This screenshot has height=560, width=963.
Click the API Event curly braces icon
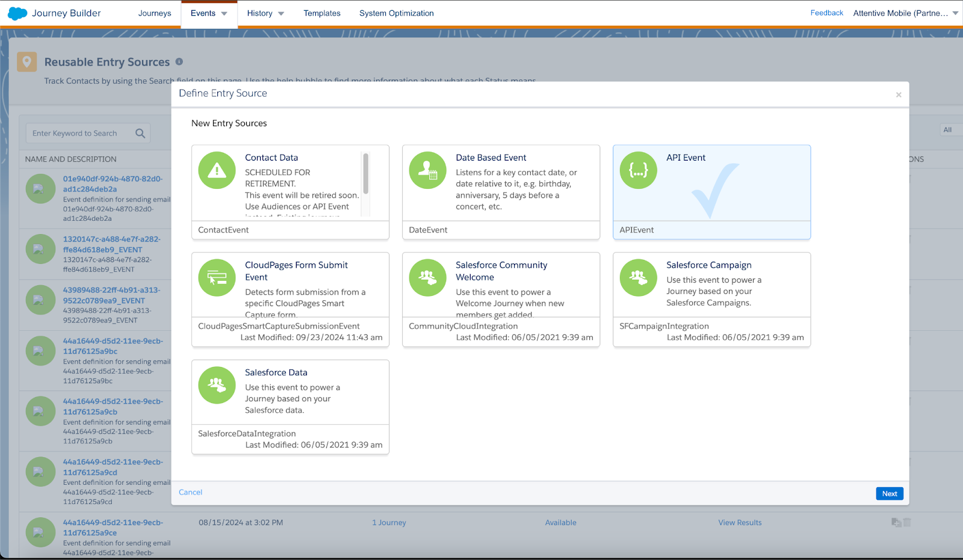click(x=638, y=171)
